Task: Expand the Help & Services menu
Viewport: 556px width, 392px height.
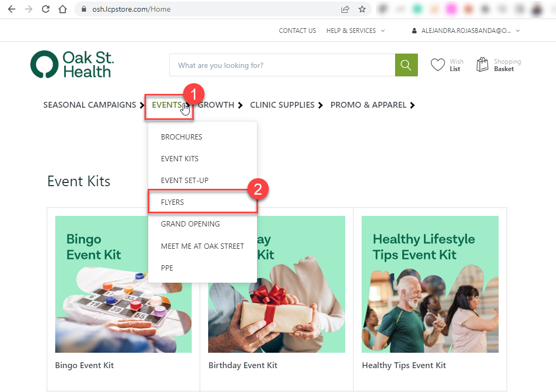Action: coord(355,30)
